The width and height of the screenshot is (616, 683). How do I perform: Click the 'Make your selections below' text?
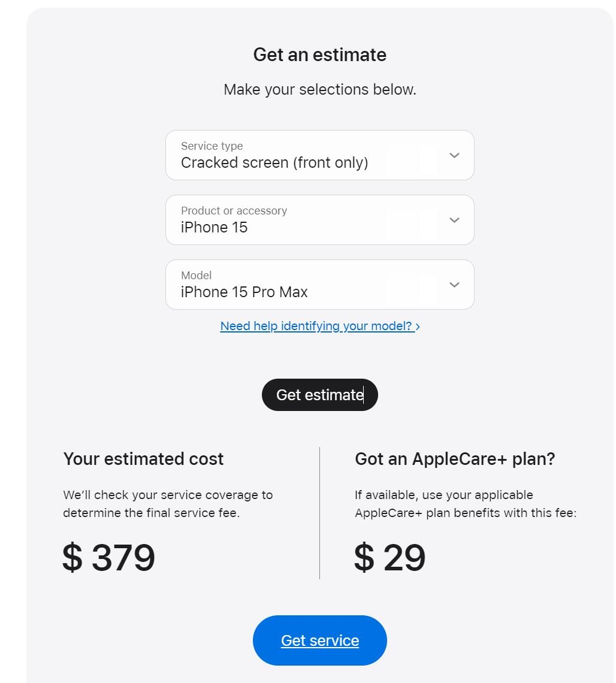[x=320, y=90]
